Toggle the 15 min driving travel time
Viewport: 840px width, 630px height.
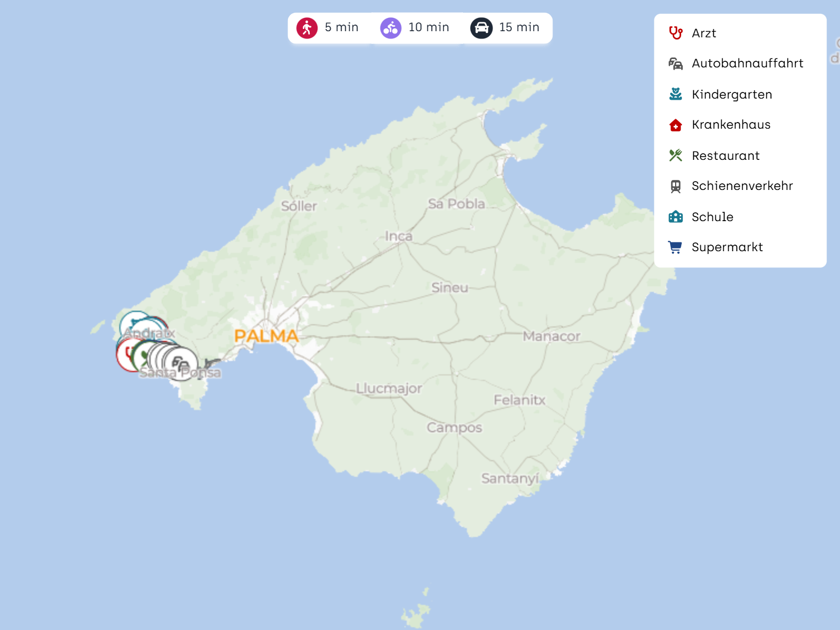click(x=505, y=28)
